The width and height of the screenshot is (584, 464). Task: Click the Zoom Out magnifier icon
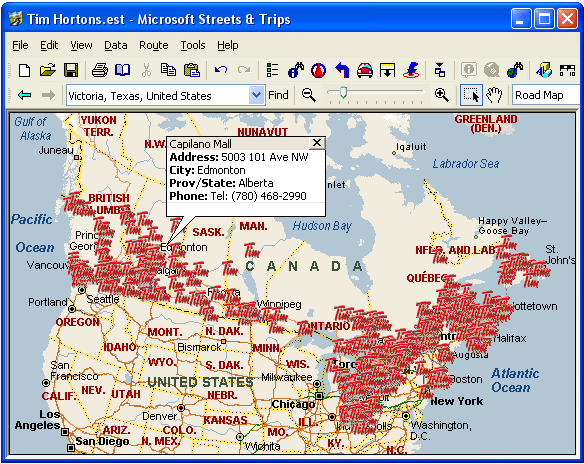(309, 95)
